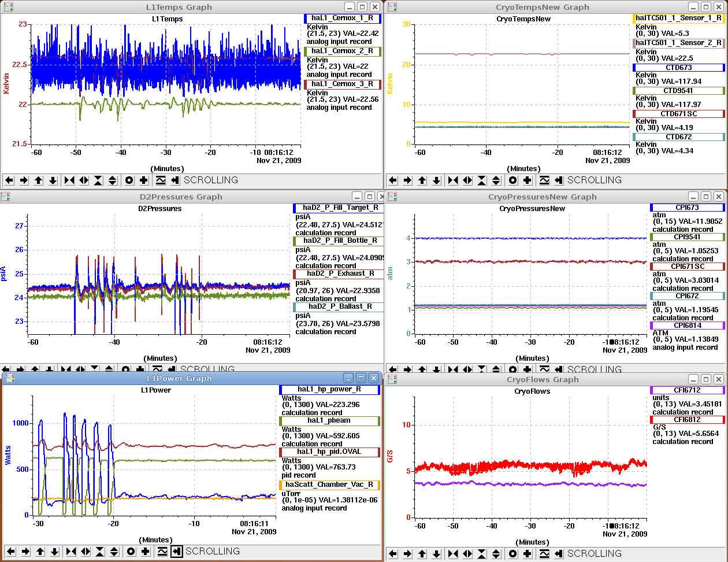Pan up in CryoTempsNew graph toolbar
Screen dimensions: 728x562
[x=422, y=180]
